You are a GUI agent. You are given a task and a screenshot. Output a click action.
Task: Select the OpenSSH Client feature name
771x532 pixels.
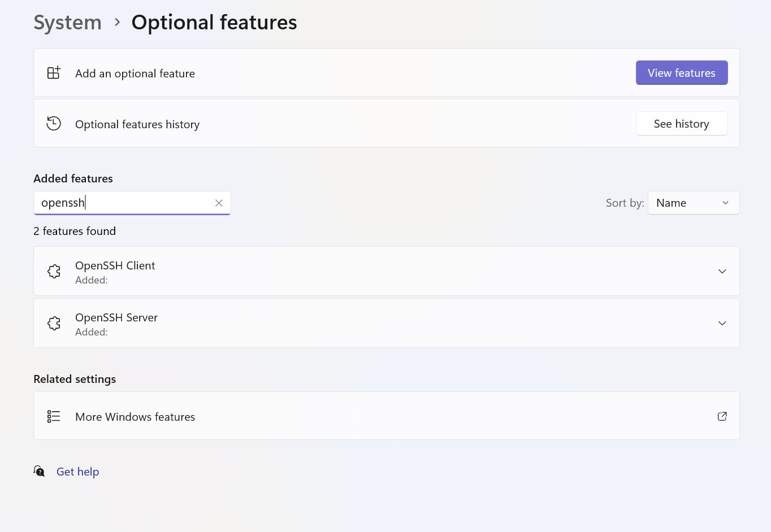pyautogui.click(x=115, y=265)
